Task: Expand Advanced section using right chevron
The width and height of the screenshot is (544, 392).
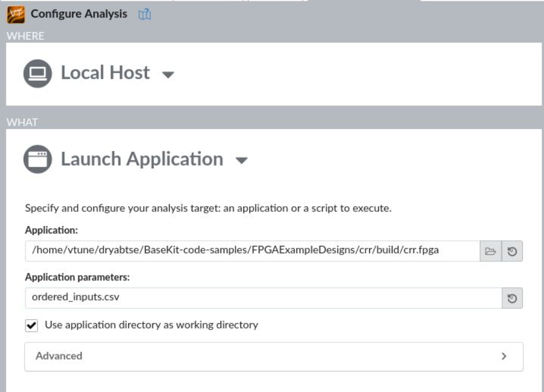Action: coord(503,356)
